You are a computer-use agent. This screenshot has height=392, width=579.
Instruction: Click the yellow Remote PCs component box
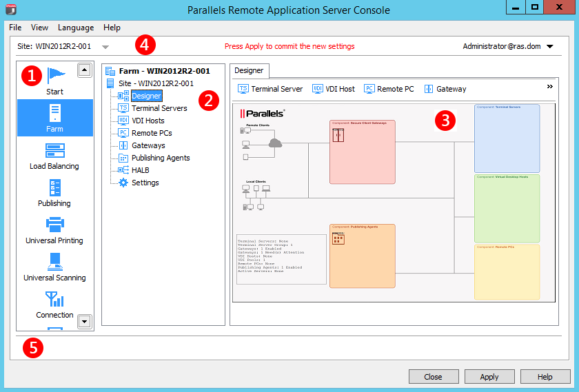tap(507, 272)
